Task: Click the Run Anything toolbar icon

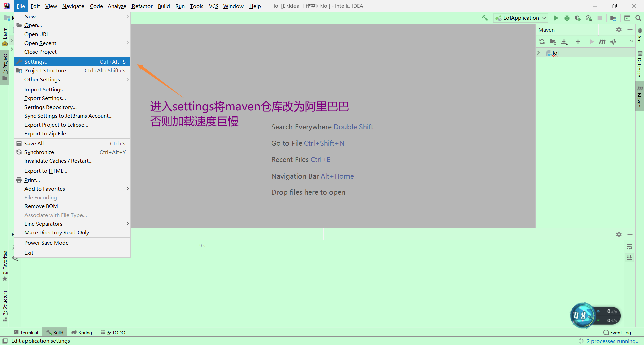Action: (x=627, y=18)
